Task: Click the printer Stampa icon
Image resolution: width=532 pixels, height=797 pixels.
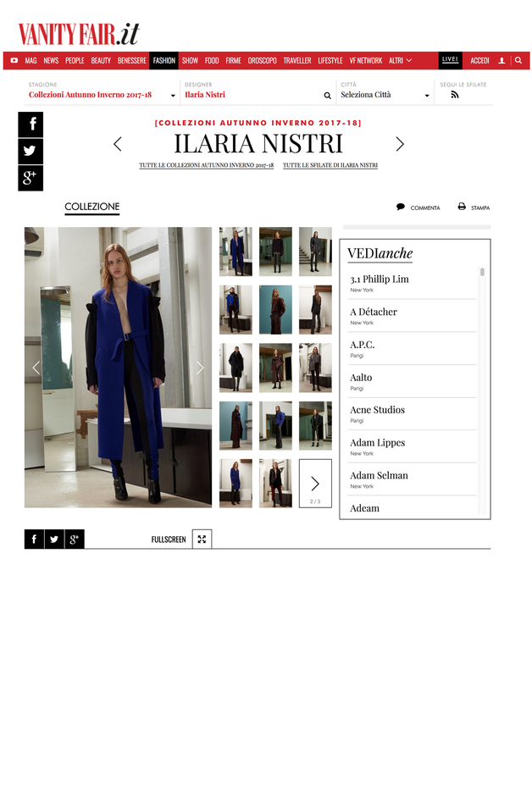Action: [x=462, y=207]
